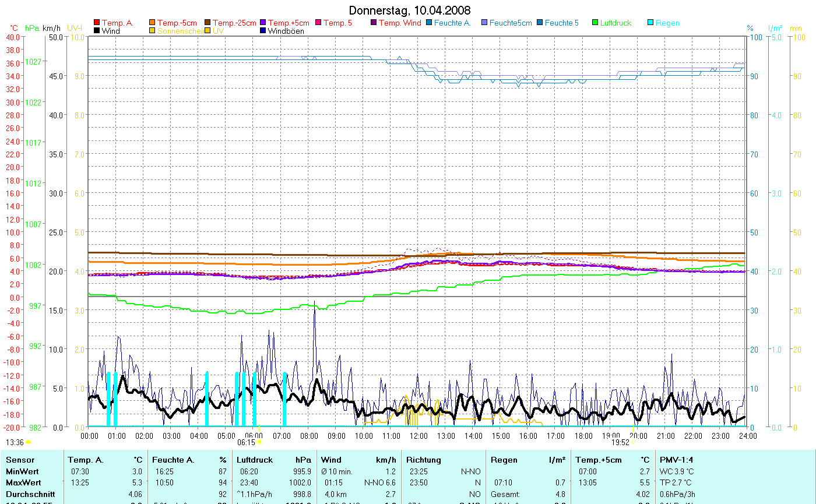The image size is (816, 504).
Task: Click the MaxWert row label
Action: click(23, 482)
